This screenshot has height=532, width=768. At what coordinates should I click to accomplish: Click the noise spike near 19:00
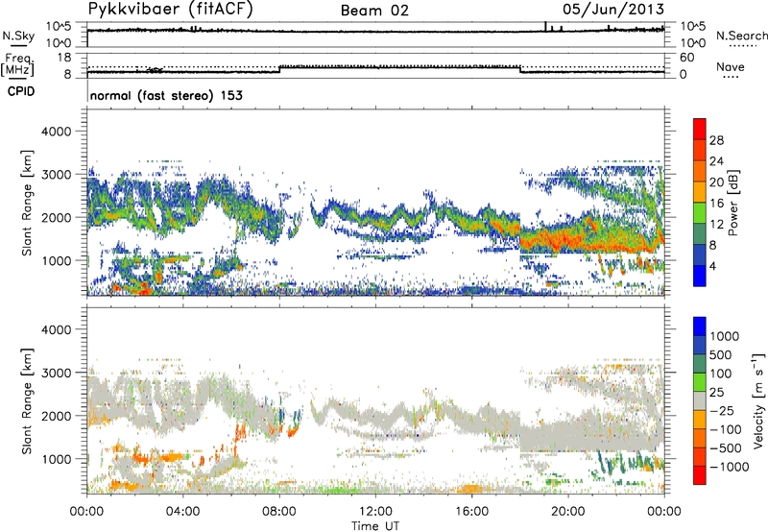(x=545, y=27)
